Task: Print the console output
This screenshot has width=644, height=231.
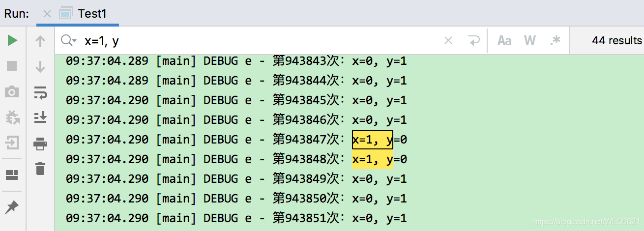Action: (40, 144)
